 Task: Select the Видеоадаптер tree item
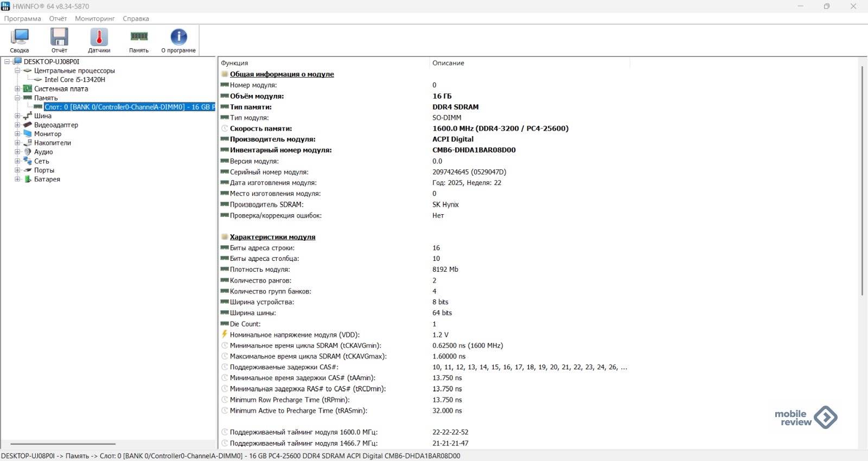tap(56, 125)
